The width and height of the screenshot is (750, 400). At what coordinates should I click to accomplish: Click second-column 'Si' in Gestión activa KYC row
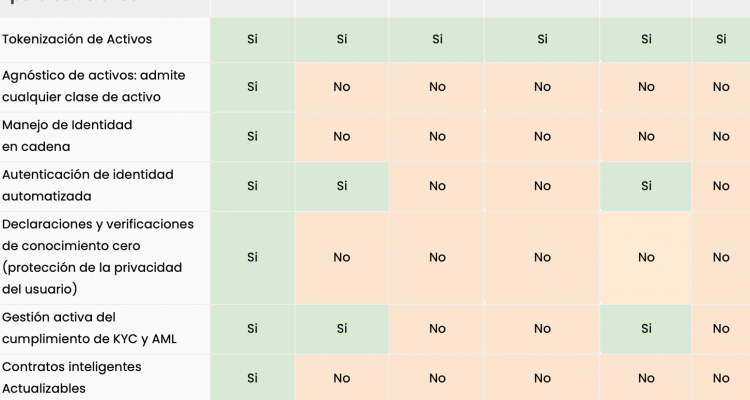(x=342, y=328)
